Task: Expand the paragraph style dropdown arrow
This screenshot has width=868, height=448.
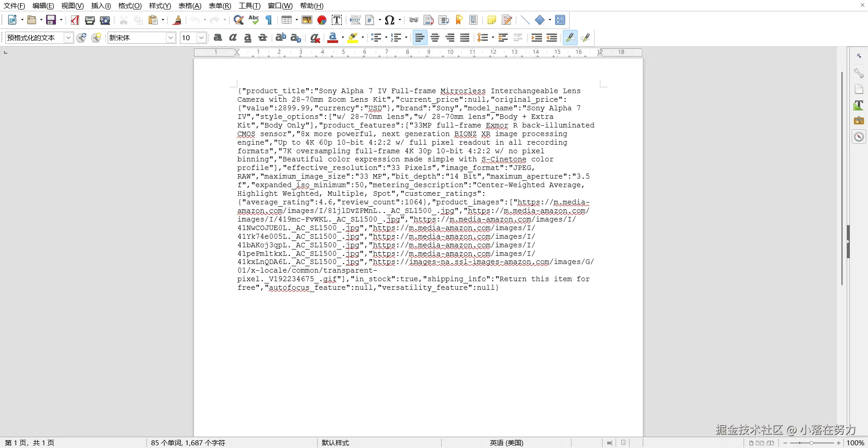Action: tap(68, 38)
